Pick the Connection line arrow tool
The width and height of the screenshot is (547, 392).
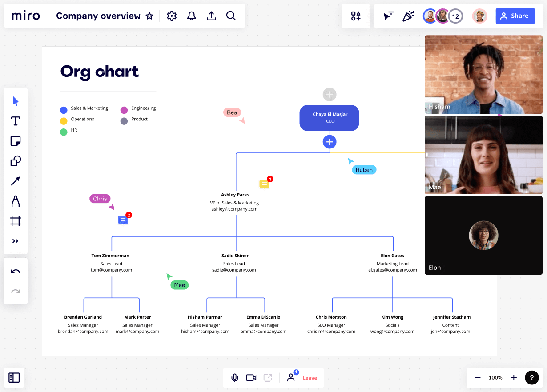coord(16,181)
